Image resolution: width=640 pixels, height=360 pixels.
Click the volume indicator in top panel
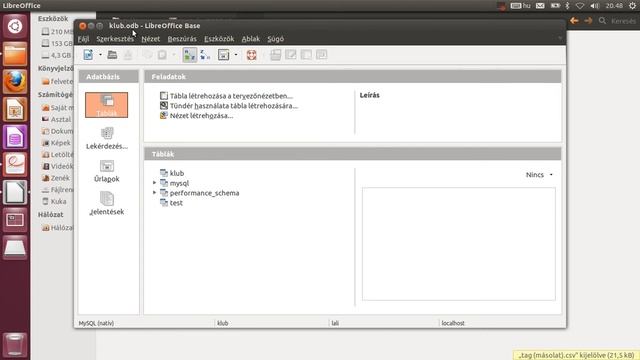595,6
